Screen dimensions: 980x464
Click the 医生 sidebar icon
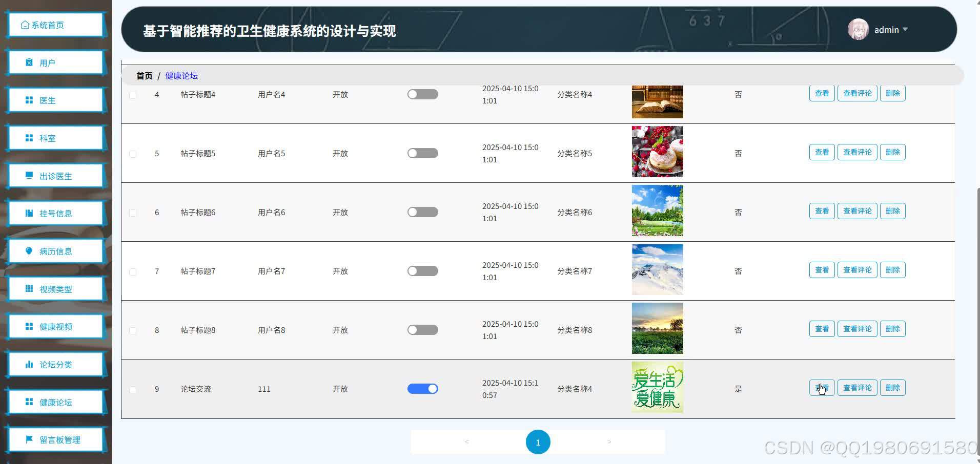coord(28,100)
